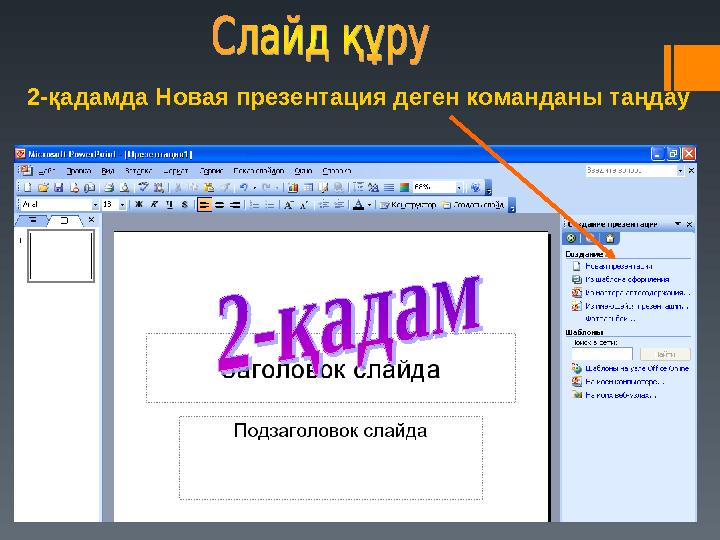This screenshot has width=720, height=540.
Task: Select Center text alignment
Action: 220,205
